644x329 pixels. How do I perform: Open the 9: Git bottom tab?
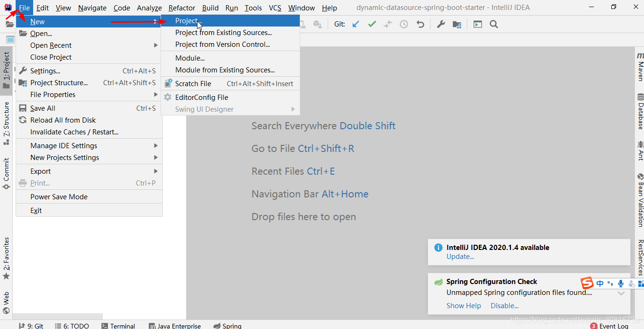point(31,326)
